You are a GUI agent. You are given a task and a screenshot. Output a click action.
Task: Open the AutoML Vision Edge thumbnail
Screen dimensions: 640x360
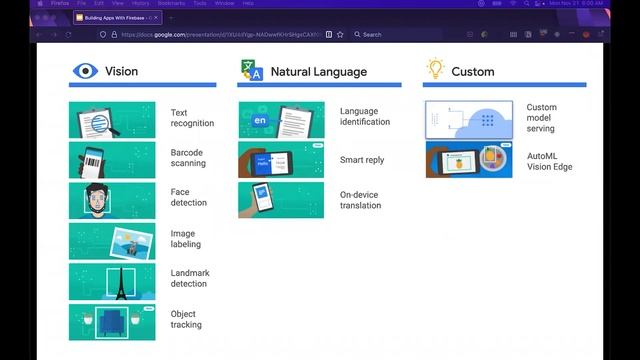469,160
